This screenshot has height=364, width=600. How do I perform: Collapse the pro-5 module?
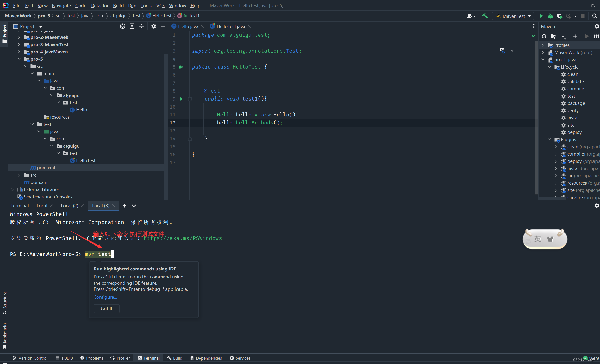[19, 59]
